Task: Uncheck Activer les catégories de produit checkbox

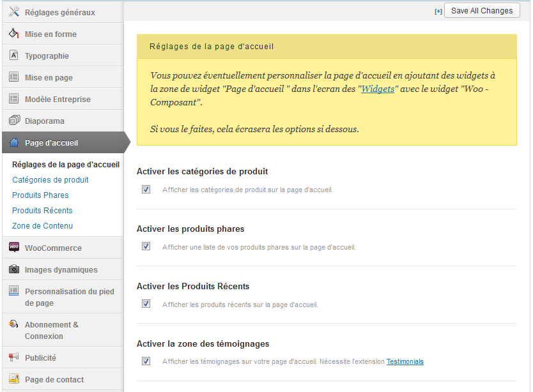Action: pos(146,189)
